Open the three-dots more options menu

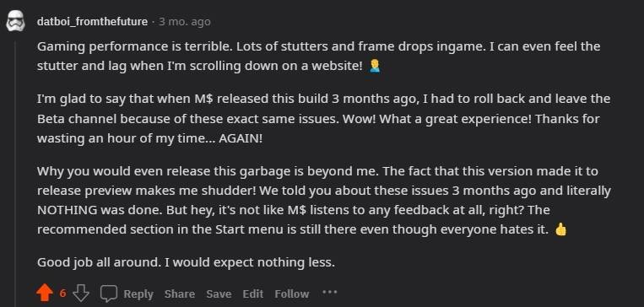coord(330,293)
